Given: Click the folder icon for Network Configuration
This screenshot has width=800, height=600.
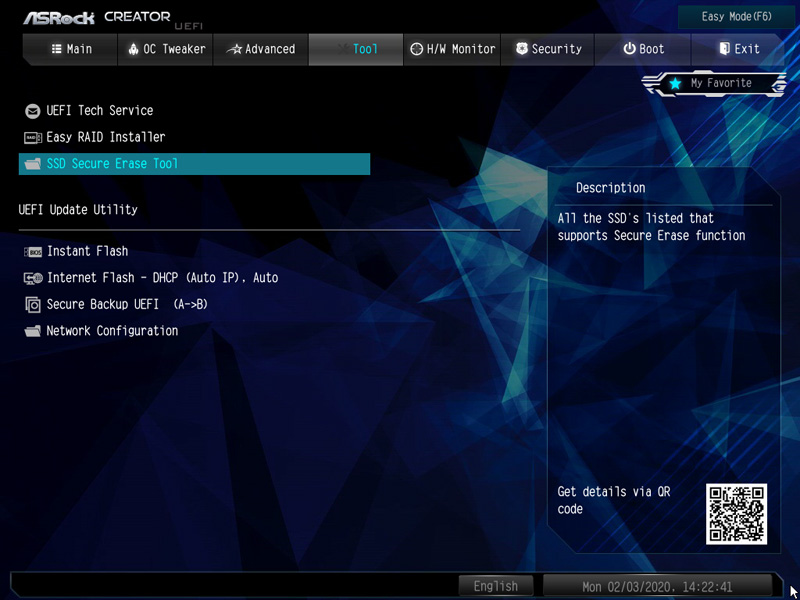Looking at the screenshot, I should [x=33, y=332].
